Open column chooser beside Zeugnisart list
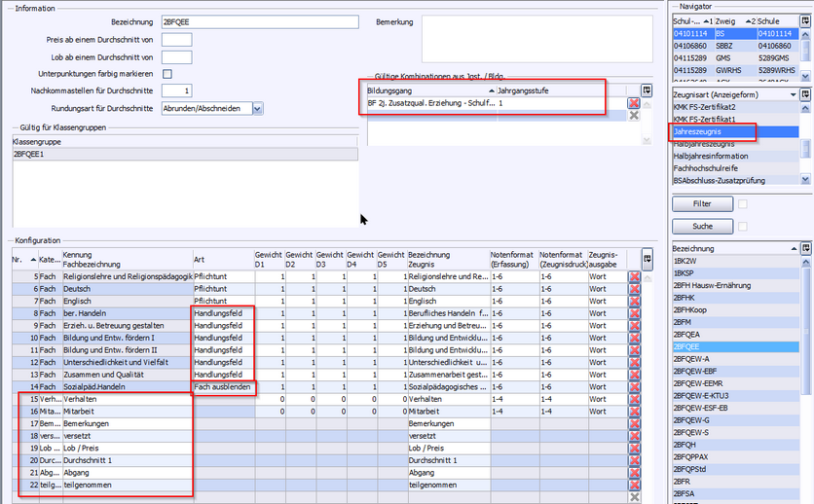The width and height of the screenshot is (814, 504). tap(806, 94)
